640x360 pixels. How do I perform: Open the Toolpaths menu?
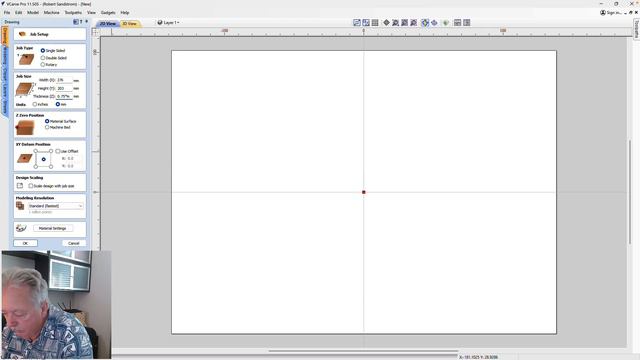point(73,13)
